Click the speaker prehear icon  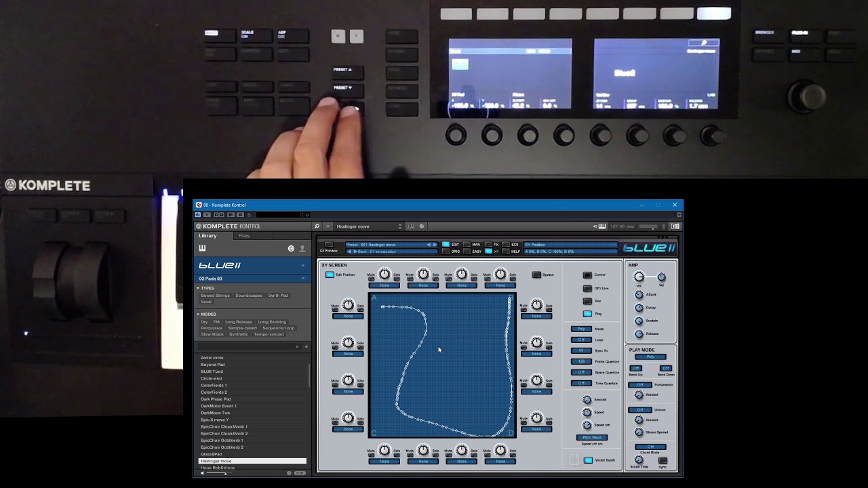(x=202, y=473)
